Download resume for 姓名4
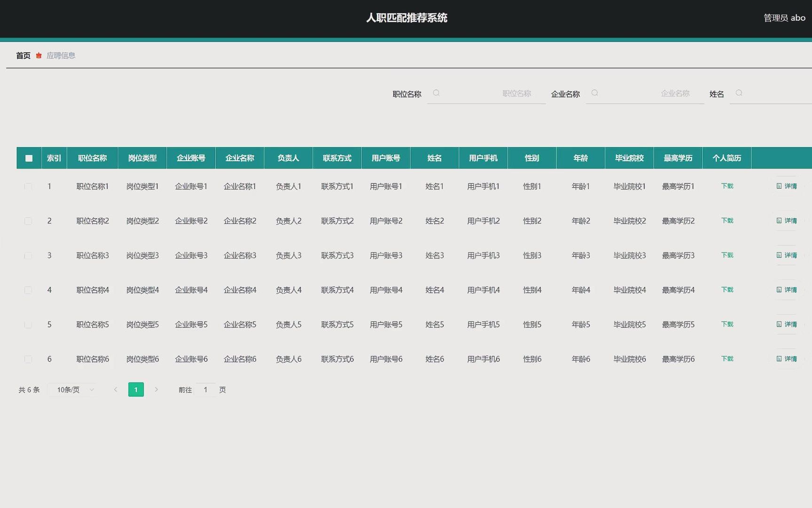 point(727,290)
